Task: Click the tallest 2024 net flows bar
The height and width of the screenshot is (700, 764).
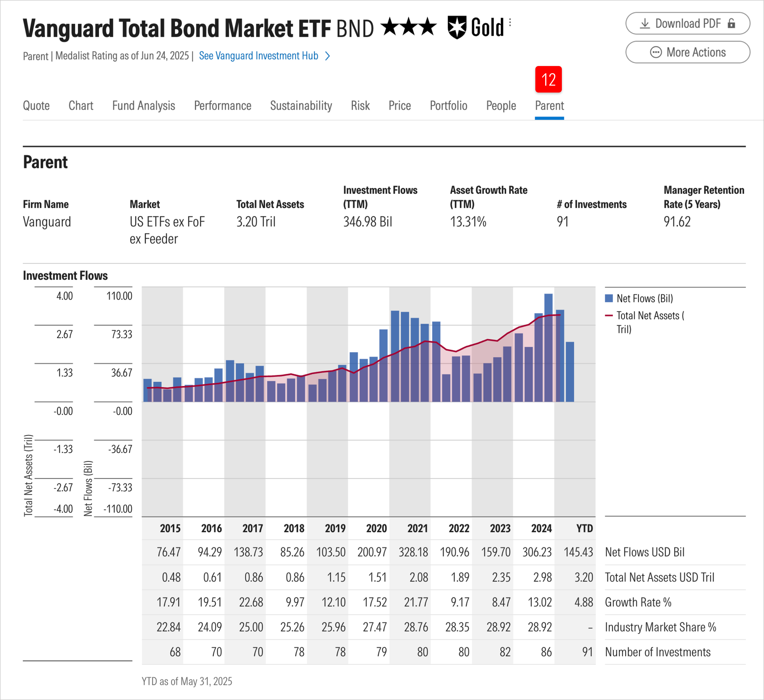Action: click(x=548, y=347)
